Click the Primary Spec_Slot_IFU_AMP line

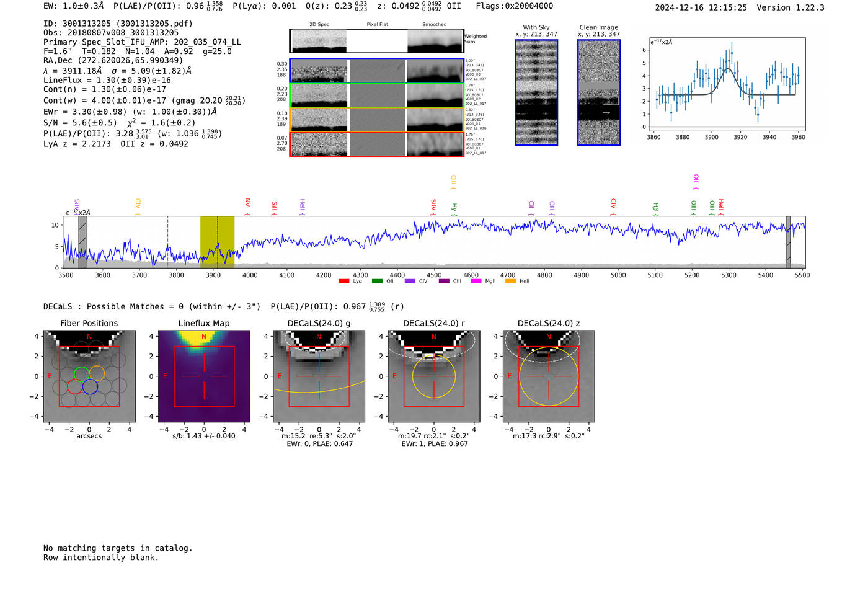click(x=143, y=42)
